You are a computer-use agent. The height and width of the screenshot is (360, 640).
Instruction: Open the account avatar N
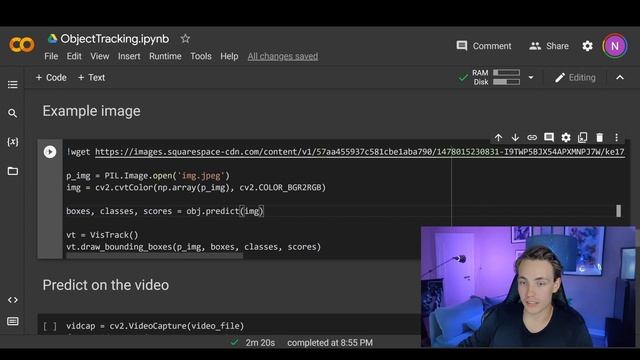(615, 46)
